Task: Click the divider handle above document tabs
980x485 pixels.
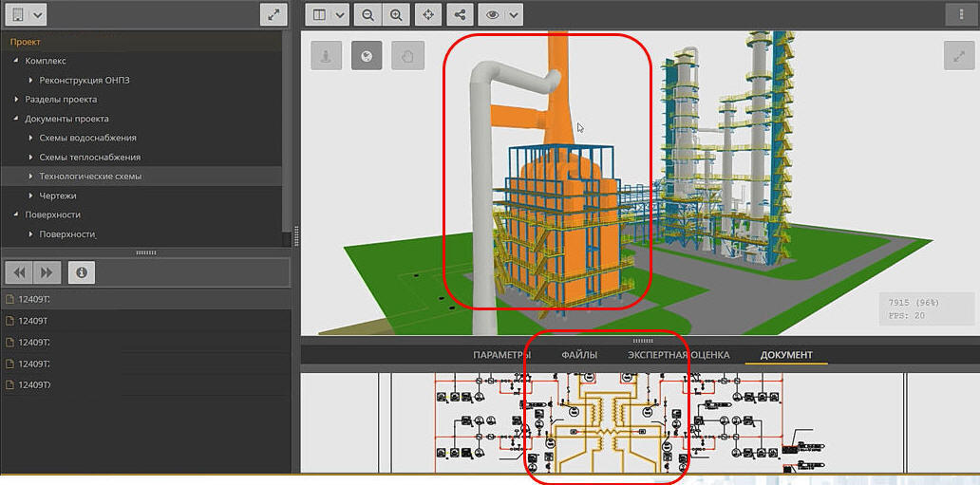Action: [643, 340]
